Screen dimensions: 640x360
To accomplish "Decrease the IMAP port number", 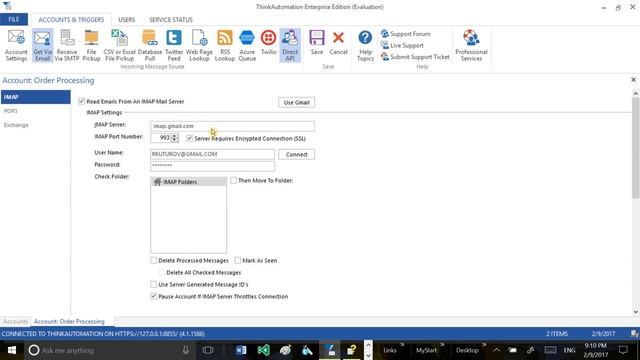I will pyautogui.click(x=174, y=140).
